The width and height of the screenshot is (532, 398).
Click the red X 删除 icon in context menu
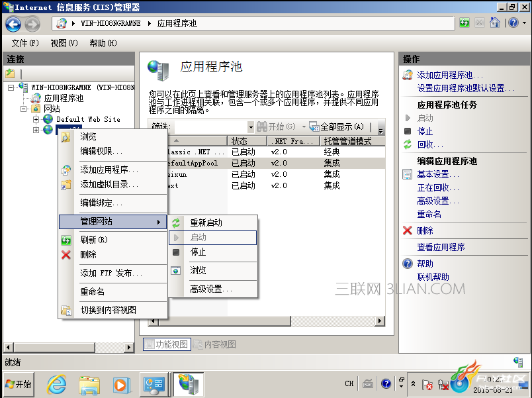[x=66, y=255]
